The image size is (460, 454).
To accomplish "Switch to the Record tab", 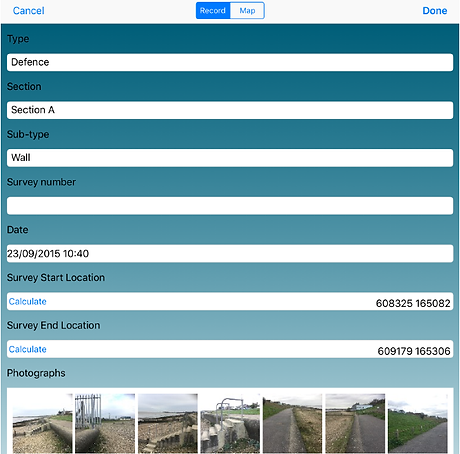I will (x=213, y=11).
